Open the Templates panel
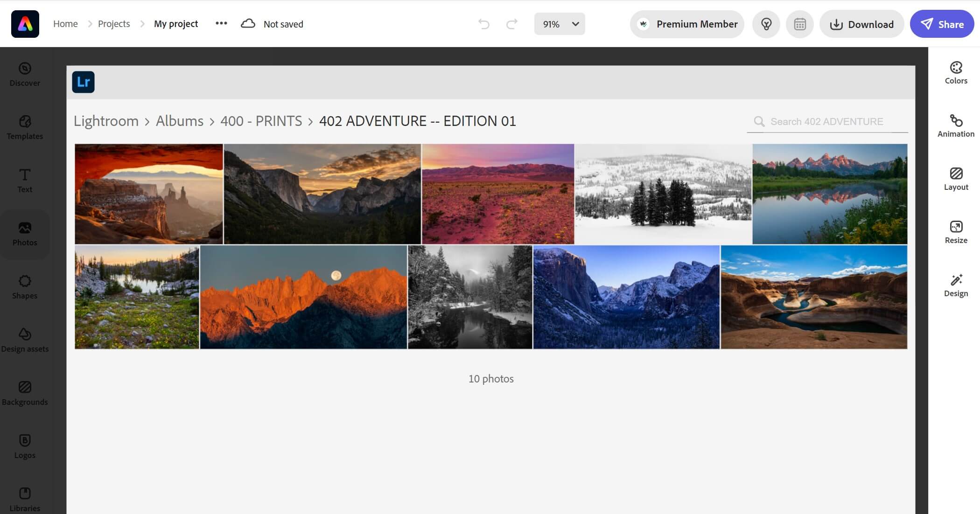 [25, 127]
